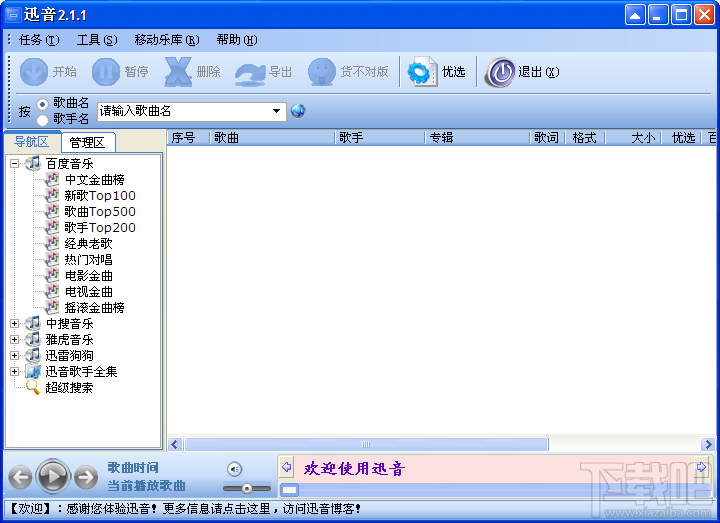Click the chart icon beside 中文金曲榜
The width and height of the screenshot is (720, 523).
[52, 179]
